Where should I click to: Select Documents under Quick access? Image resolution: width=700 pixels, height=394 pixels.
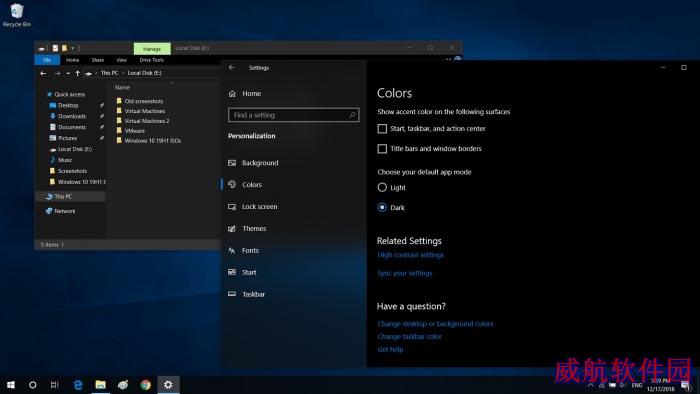click(x=71, y=127)
